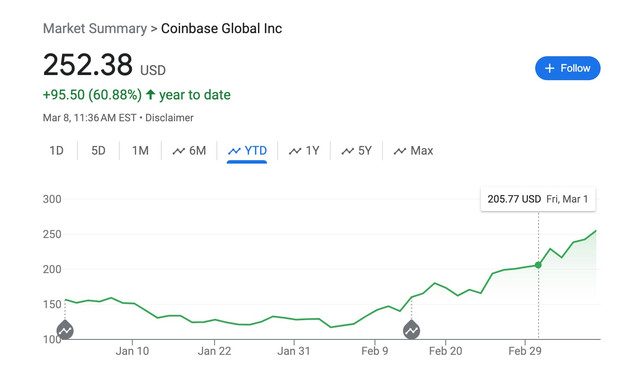Open the Market Summary breadcrumb link

(x=95, y=29)
